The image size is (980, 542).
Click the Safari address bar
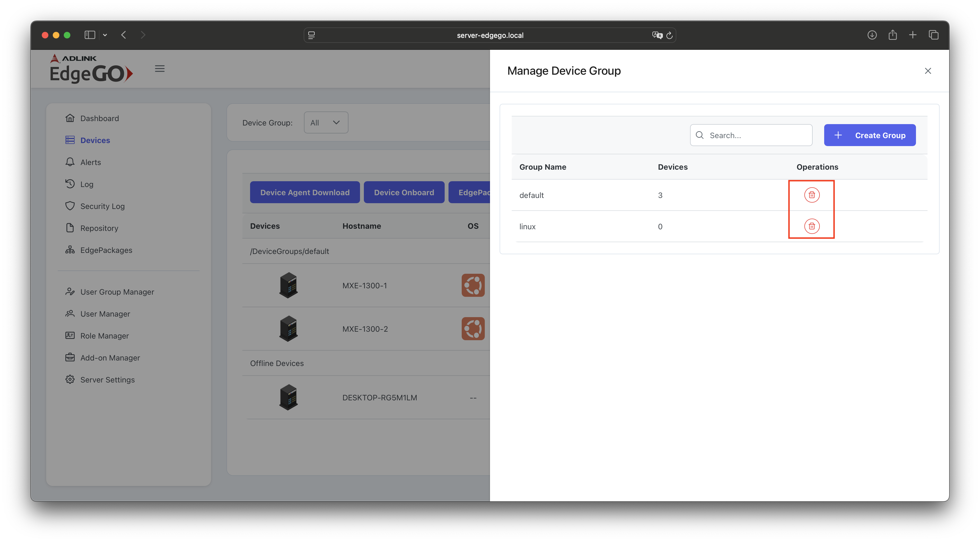coord(490,35)
